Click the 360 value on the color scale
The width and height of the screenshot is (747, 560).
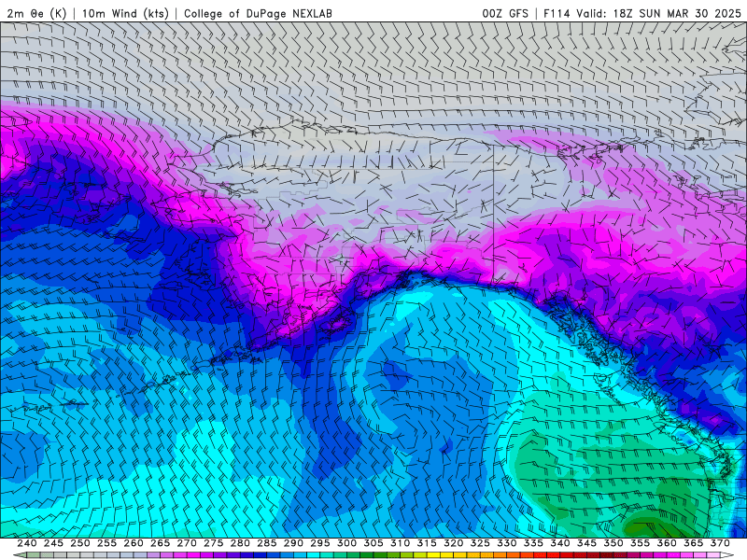(x=667, y=543)
